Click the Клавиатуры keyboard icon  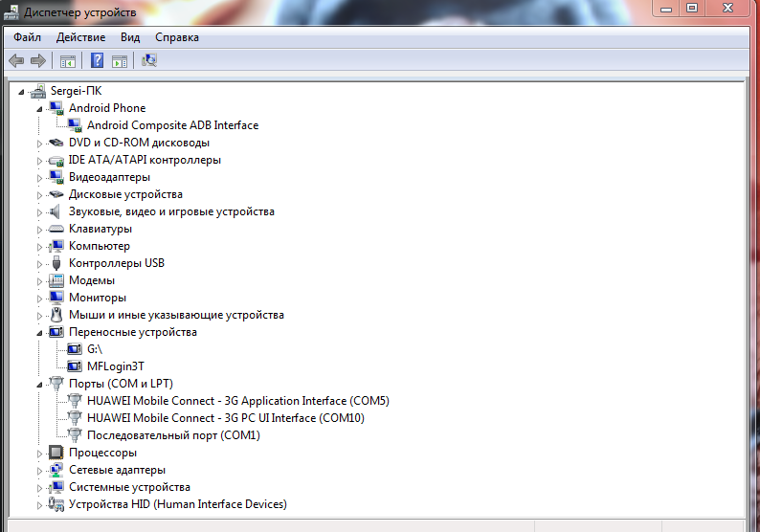point(56,229)
